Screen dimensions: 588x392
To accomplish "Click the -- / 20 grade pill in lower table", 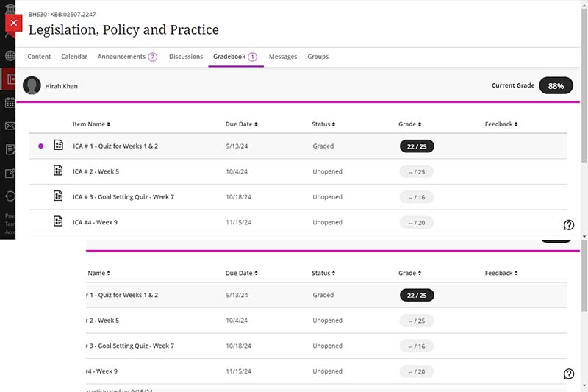I will coord(417,371).
